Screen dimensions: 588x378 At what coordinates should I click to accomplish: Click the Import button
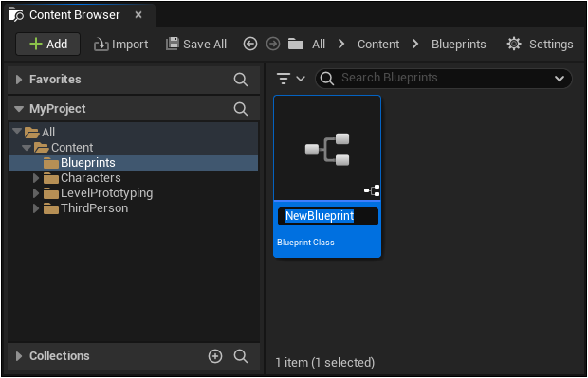(x=120, y=45)
